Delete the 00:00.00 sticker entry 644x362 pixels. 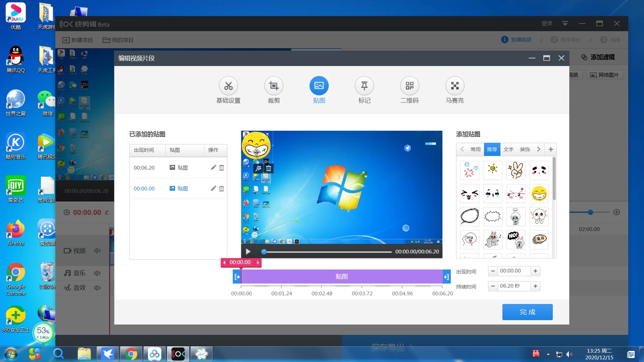(221, 189)
